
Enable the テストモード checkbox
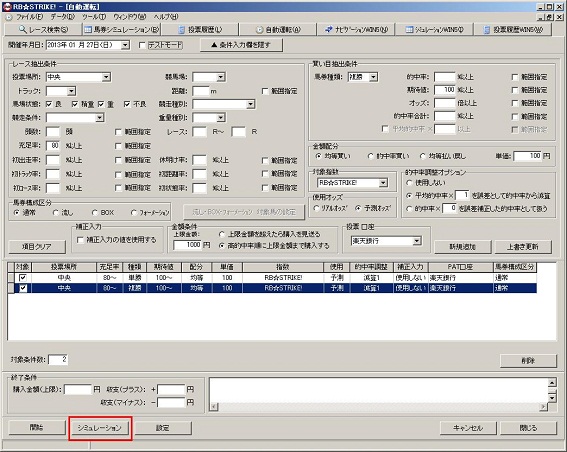pos(142,45)
